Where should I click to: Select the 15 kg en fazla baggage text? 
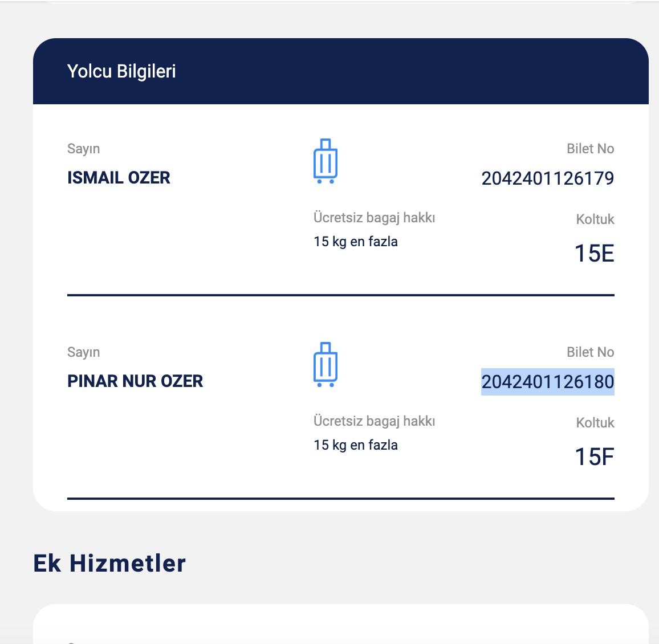pos(355,241)
